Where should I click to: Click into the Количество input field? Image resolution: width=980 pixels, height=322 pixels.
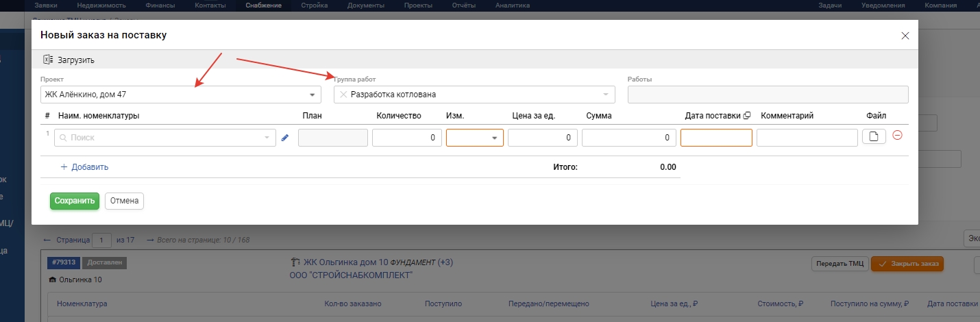(x=407, y=138)
